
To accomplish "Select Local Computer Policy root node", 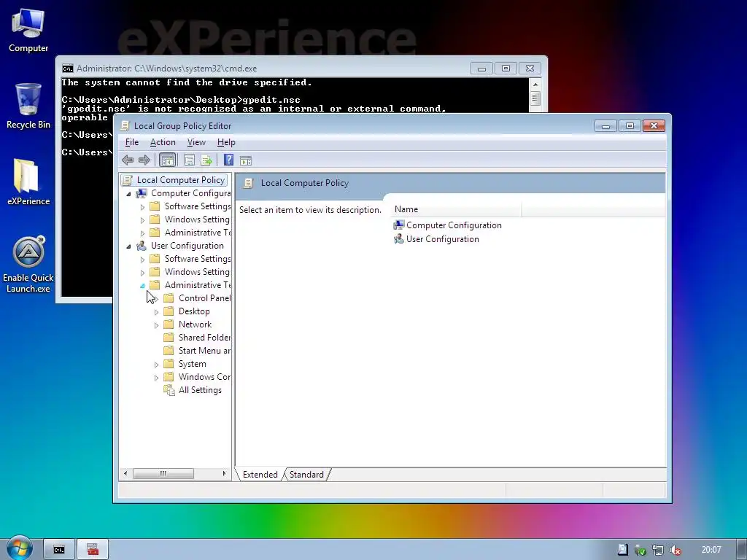I will click(181, 180).
